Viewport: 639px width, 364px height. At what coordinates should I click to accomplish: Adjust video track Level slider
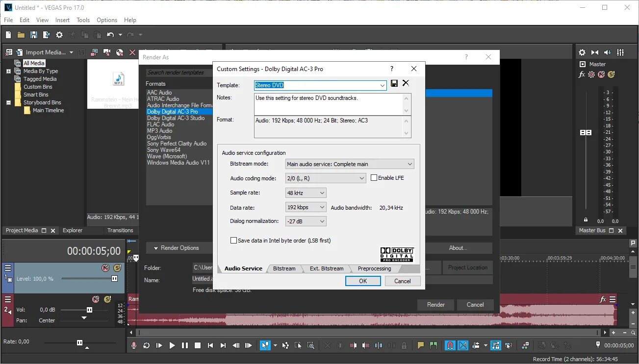(x=114, y=278)
